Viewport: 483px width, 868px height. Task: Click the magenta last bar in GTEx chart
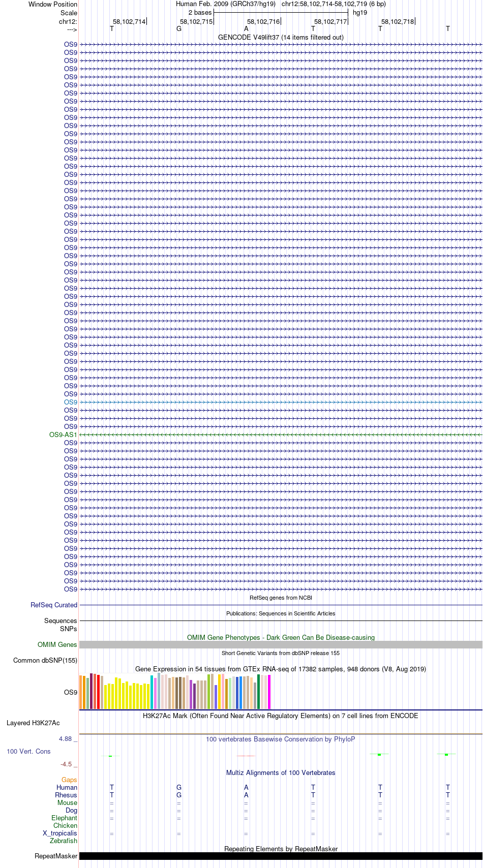(269, 692)
